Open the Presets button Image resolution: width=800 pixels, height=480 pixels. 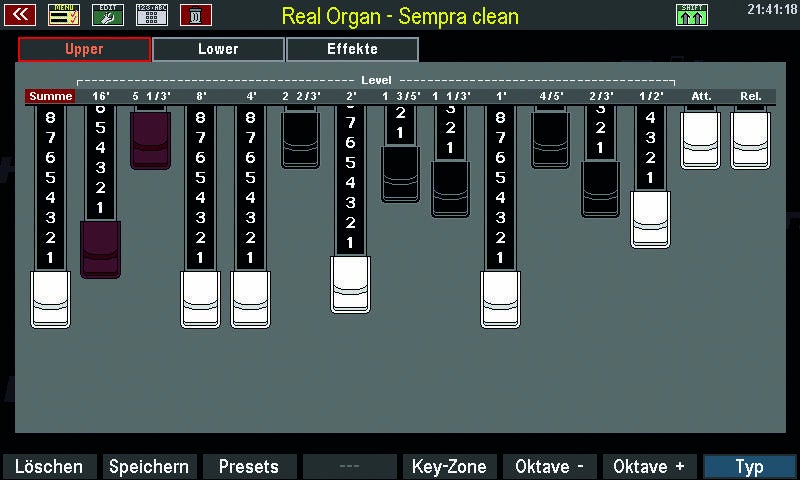click(x=249, y=467)
